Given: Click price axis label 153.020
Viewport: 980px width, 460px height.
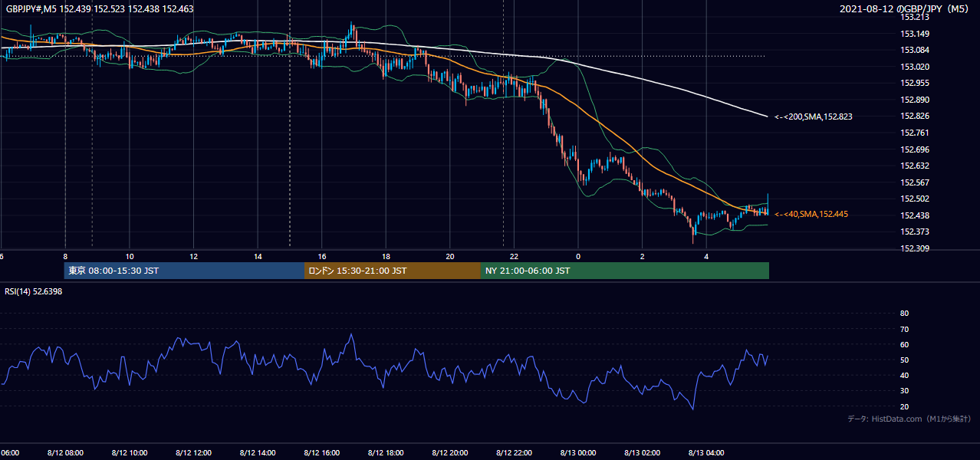Looking at the screenshot, I should click(915, 67).
